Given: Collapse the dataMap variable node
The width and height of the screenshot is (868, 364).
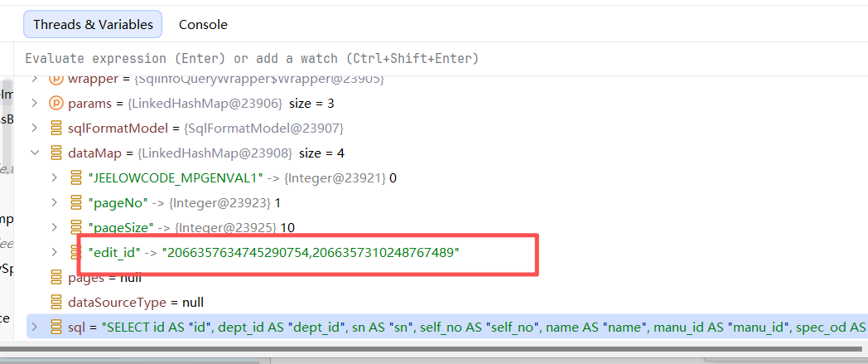Looking at the screenshot, I should pos(35,153).
